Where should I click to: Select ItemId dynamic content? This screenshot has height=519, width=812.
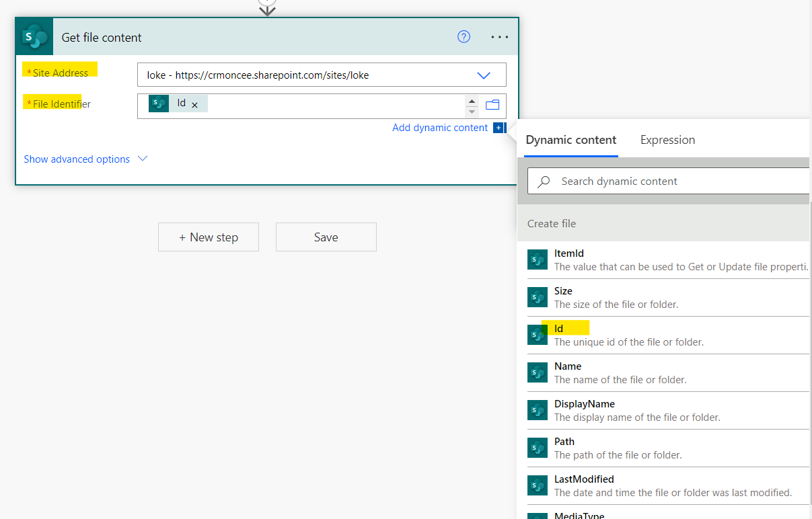point(668,260)
